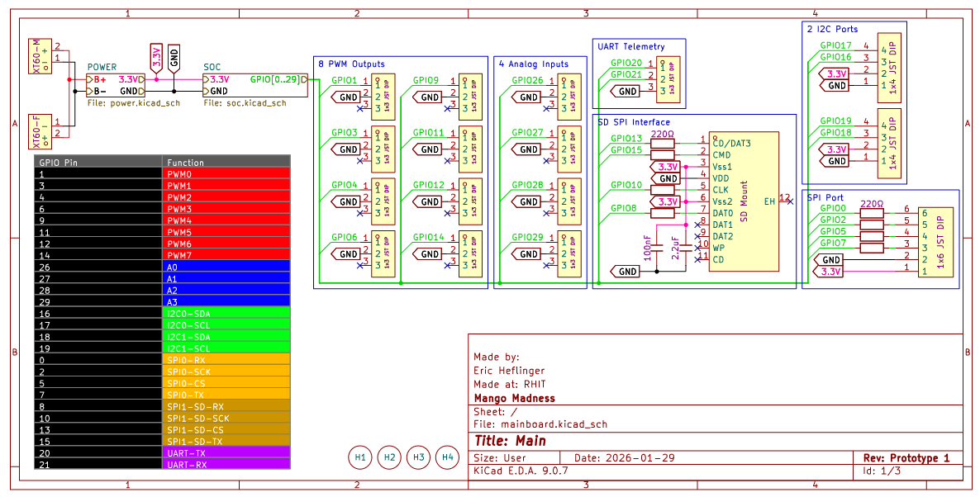Click the red PWM7 table cell
Screen dimensions: 980x497
point(226,255)
